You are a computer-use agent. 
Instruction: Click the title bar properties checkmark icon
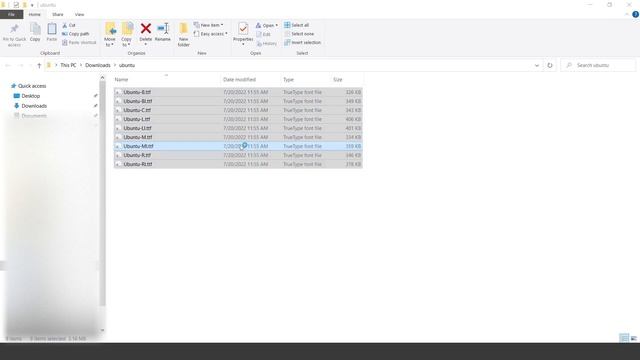(16, 5)
